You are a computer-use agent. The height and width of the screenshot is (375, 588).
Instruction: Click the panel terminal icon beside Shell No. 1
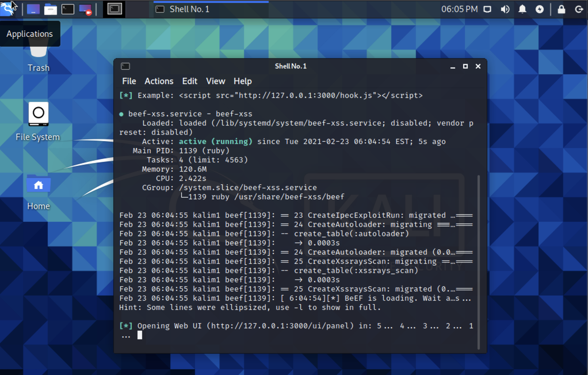coord(114,9)
